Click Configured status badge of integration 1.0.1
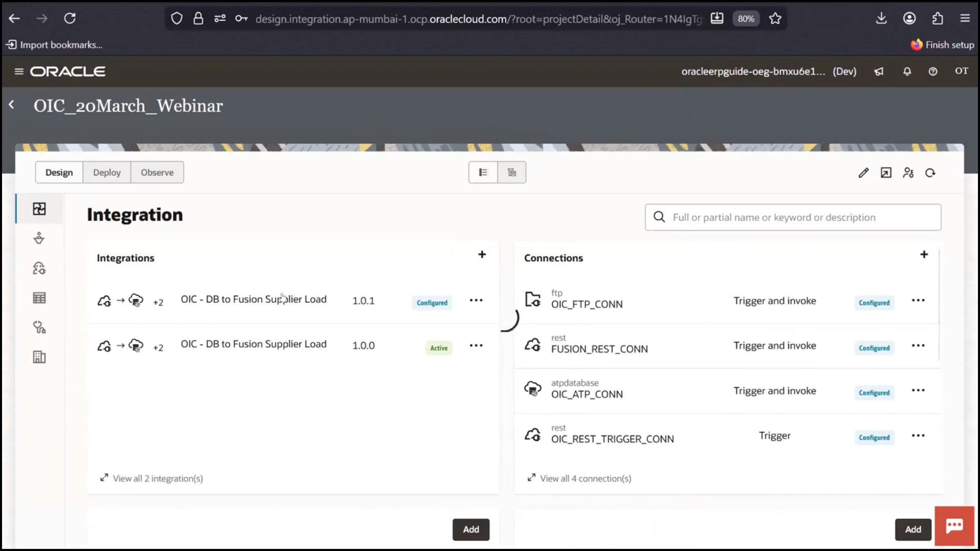980x551 pixels. pos(432,303)
